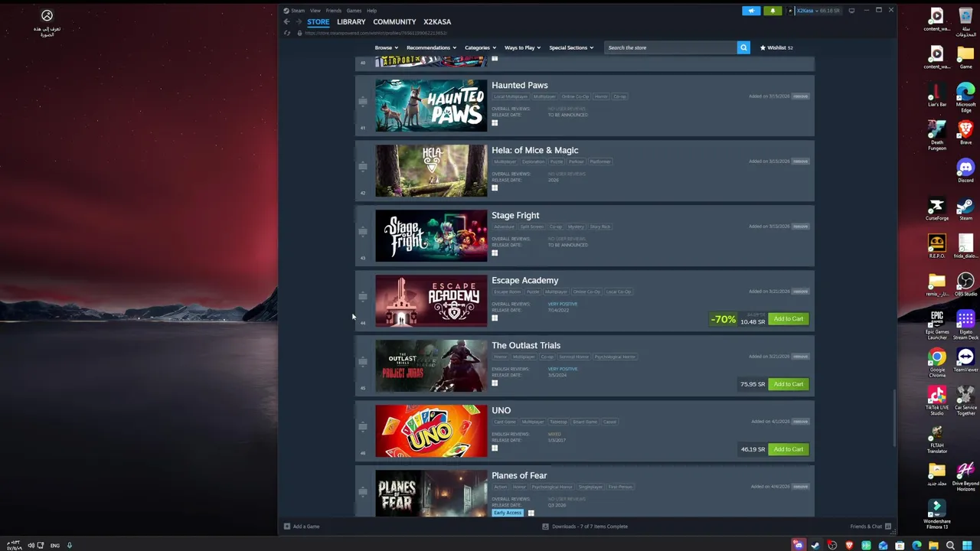
Task: Open the Wishlist star link
Action: 776,47
